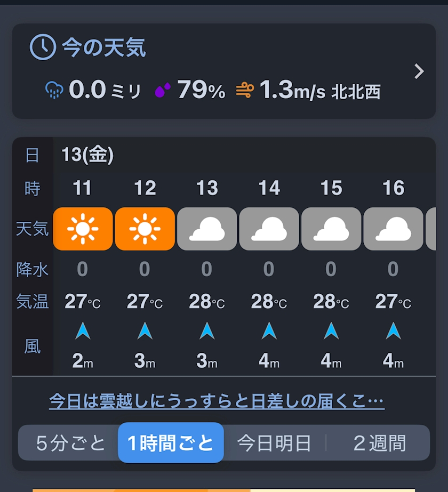This screenshot has width=448, height=492.
Task: Select the sunny icon at 12 o'clock
Action: [145, 229]
